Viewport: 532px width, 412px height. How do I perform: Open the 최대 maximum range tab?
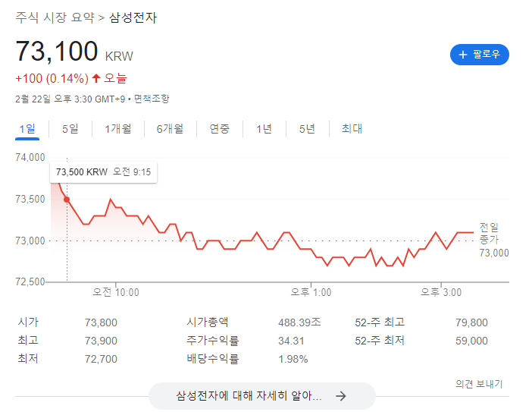point(352,129)
